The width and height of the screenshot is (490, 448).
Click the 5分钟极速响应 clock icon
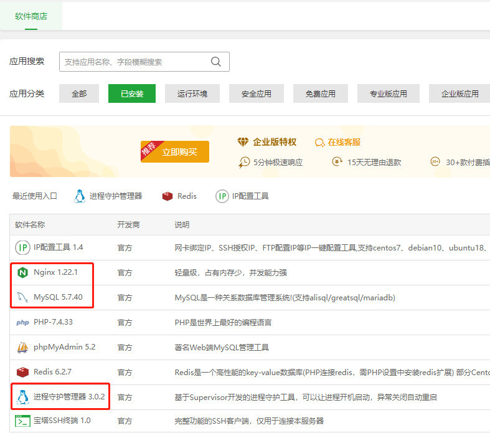click(244, 162)
